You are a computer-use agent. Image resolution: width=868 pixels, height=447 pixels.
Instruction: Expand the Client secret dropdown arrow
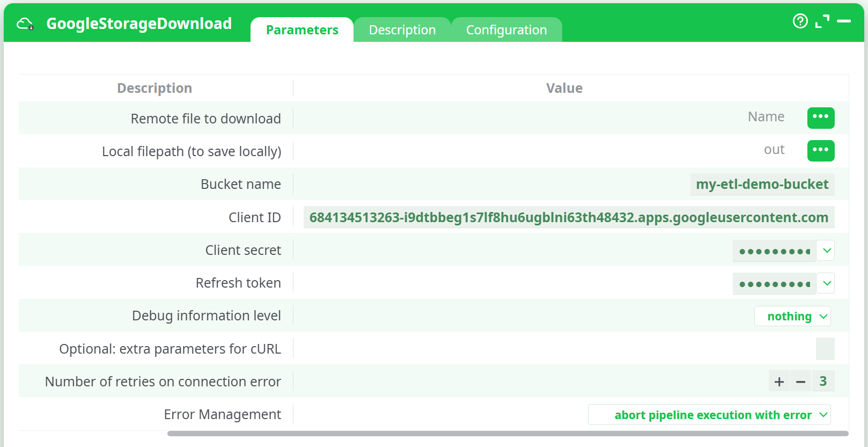coord(827,251)
